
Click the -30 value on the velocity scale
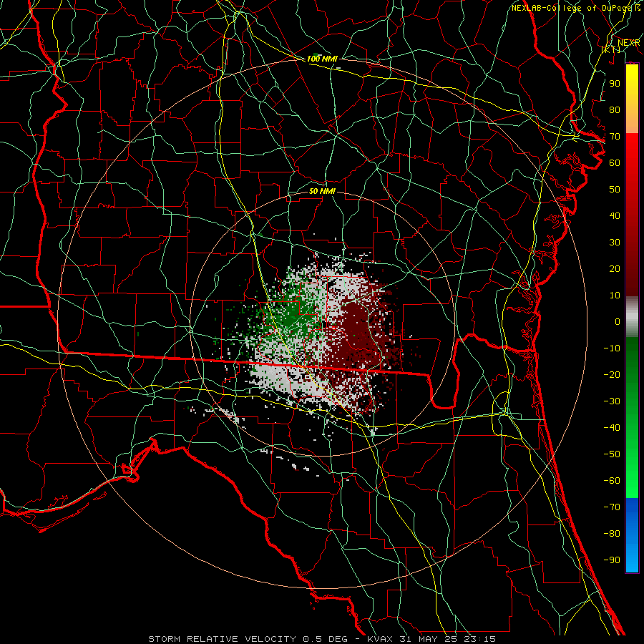coord(612,401)
